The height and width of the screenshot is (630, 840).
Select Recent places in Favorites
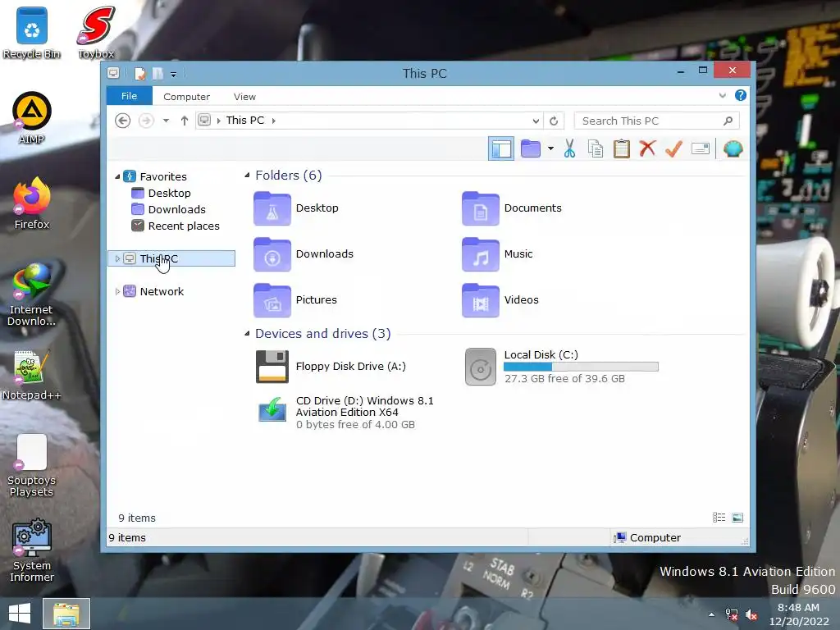point(176,226)
